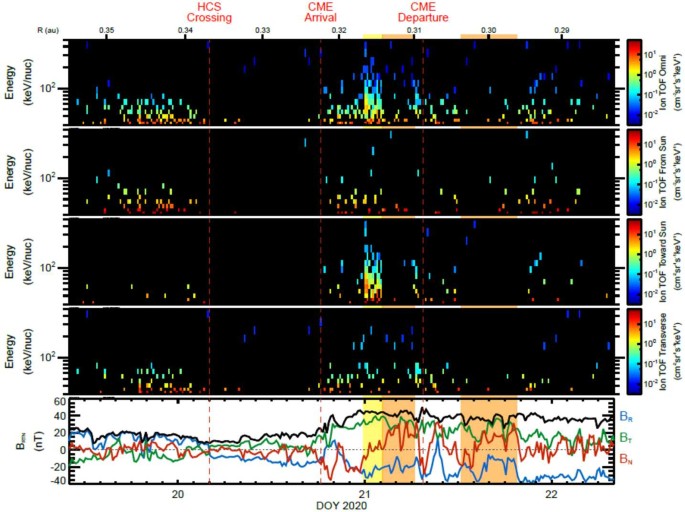Click the 'HCS Crossing' annotation label

209,13
